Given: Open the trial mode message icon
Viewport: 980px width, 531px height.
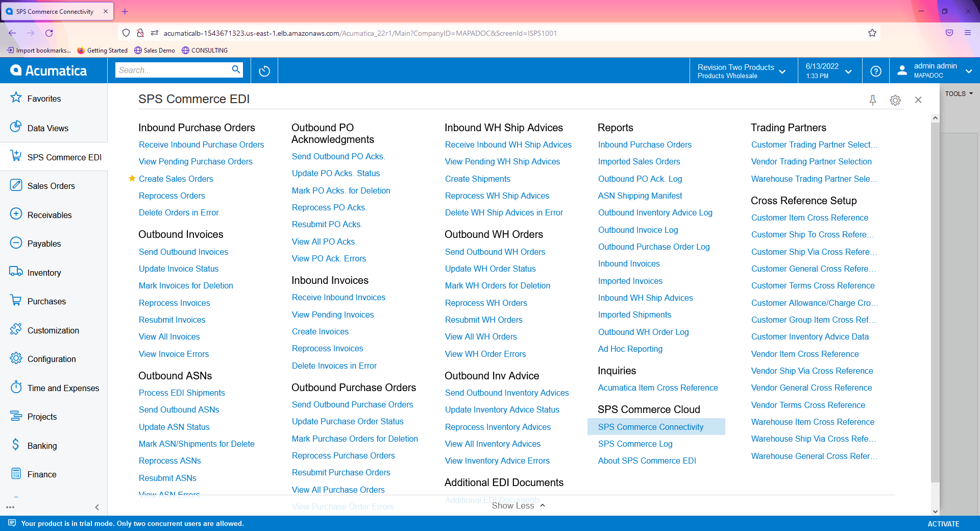Looking at the screenshot, I should click(12, 523).
